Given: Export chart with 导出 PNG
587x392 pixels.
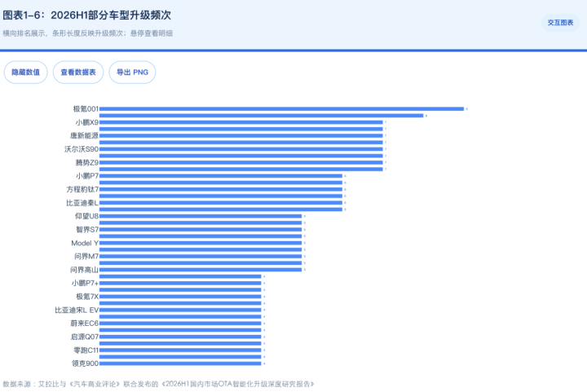Looking at the screenshot, I should tap(132, 73).
